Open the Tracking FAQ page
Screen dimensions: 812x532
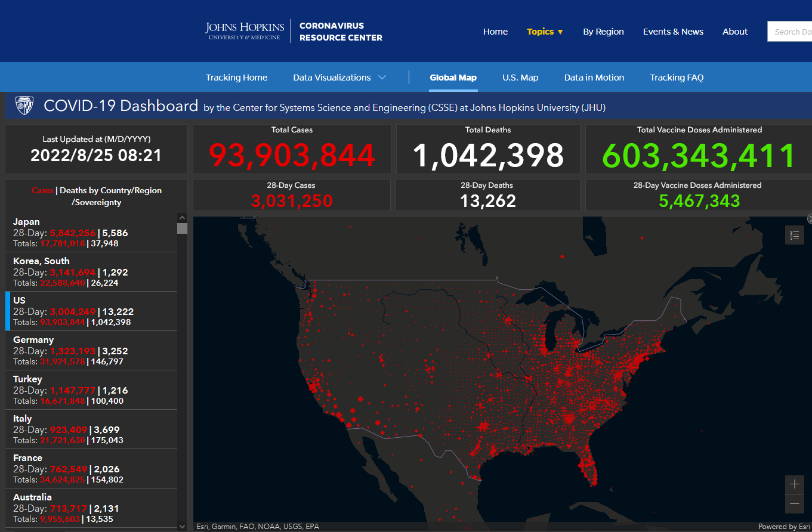coord(677,78)
